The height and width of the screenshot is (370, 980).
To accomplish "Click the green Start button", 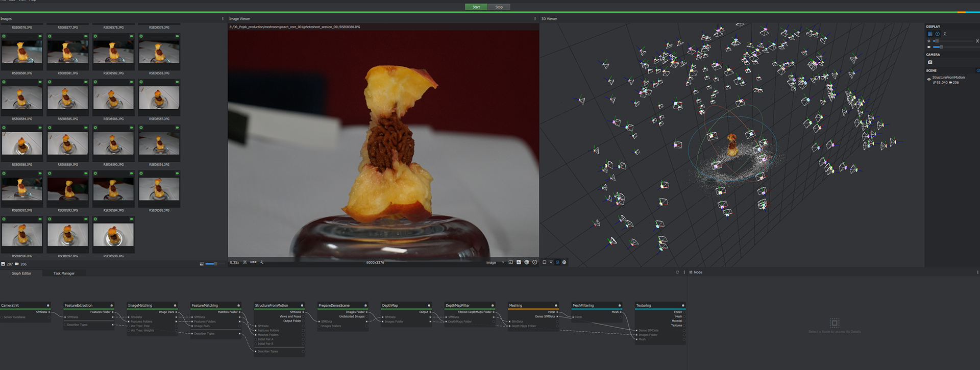I will (476, 7).
